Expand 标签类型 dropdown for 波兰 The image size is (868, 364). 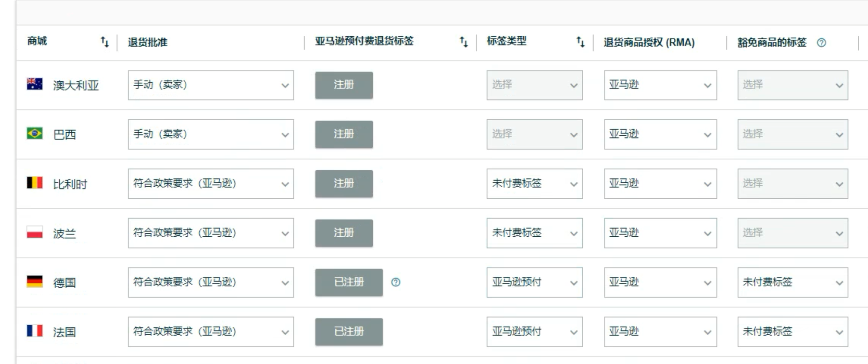(534, 233)
